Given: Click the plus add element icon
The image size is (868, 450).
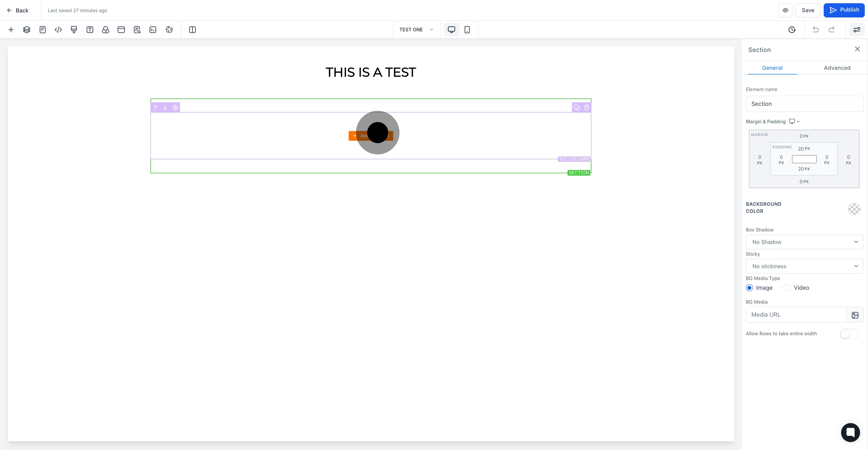Looking at the screenshot, I should (x=11, y=30).
